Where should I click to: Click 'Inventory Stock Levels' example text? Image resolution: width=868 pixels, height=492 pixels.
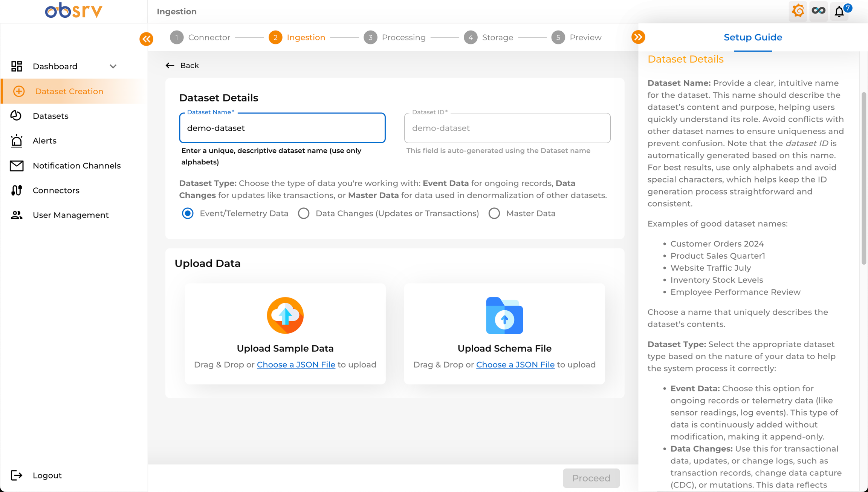point(717,280)
